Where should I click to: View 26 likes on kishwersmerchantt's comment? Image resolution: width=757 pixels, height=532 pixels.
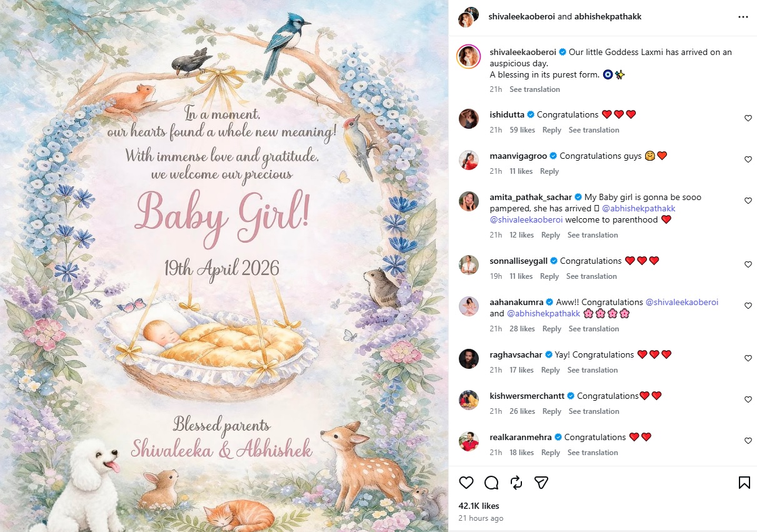point(522,411)
